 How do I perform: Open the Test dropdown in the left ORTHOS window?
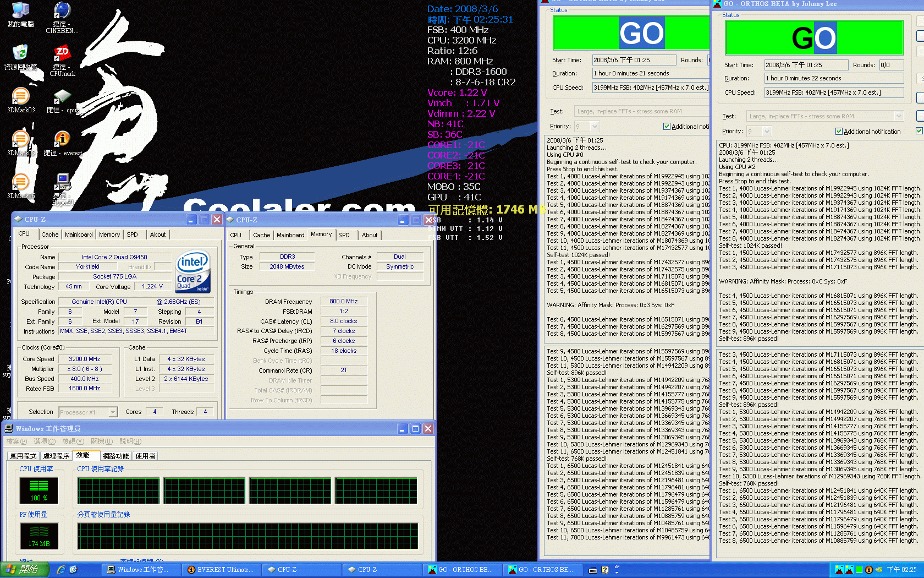642,111
